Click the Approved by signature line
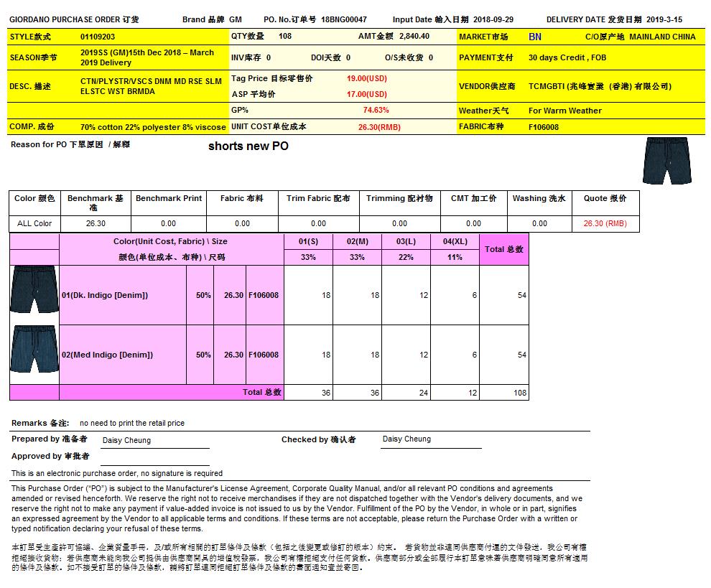This screenshot has height=588, width=711. click(154, 458)
